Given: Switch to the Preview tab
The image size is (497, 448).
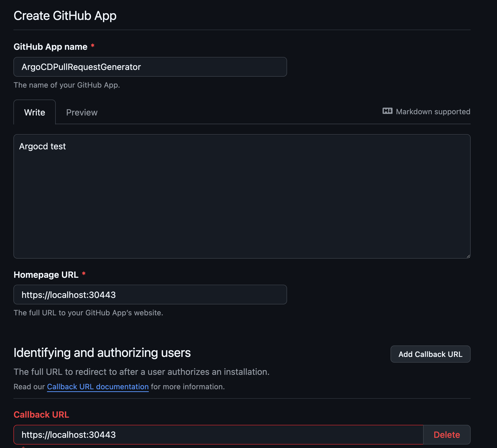Looking at the screenshot, I should tap(82, 112).
